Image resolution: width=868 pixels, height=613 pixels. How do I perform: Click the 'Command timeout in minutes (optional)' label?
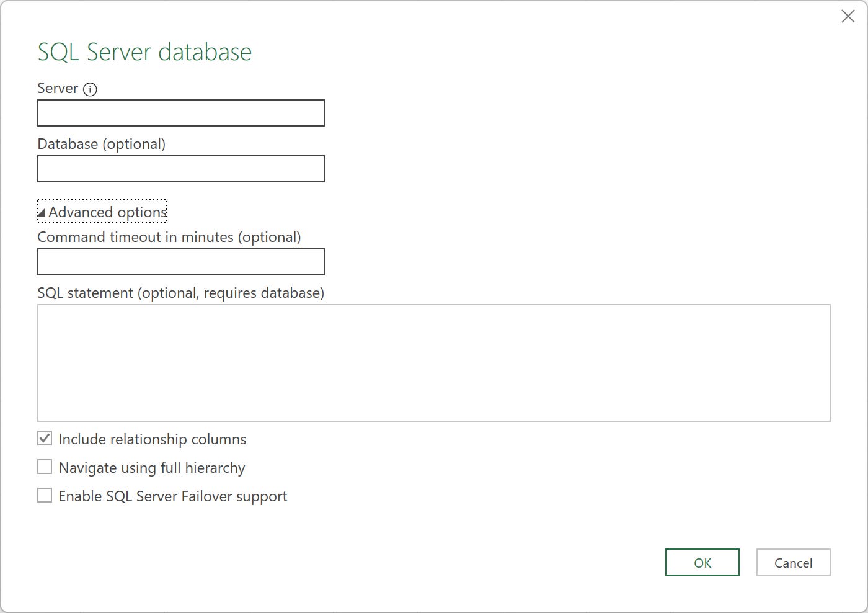[169, 237]
